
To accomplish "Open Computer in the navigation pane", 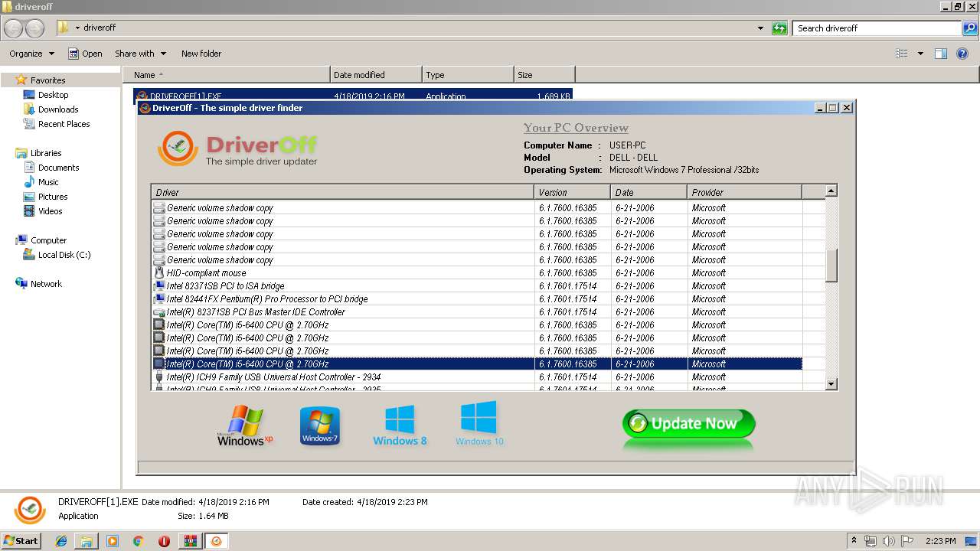I will click(x=48, y=240).
